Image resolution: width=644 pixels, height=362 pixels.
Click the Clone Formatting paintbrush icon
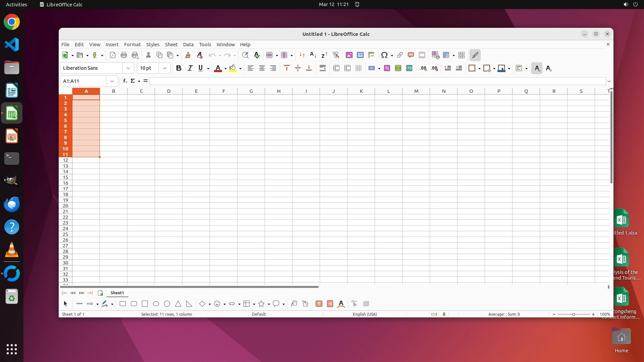(188, 55)
